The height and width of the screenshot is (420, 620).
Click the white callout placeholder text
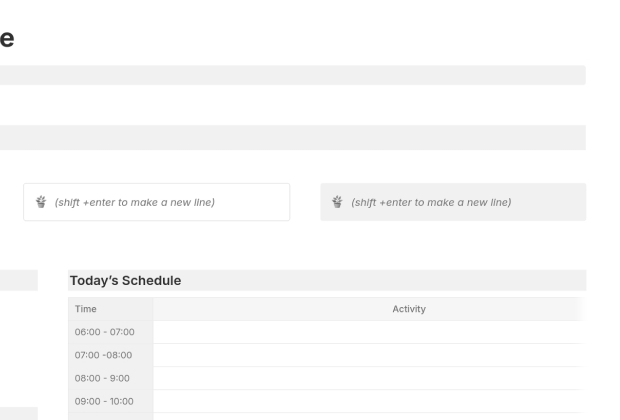click(135, 202)
